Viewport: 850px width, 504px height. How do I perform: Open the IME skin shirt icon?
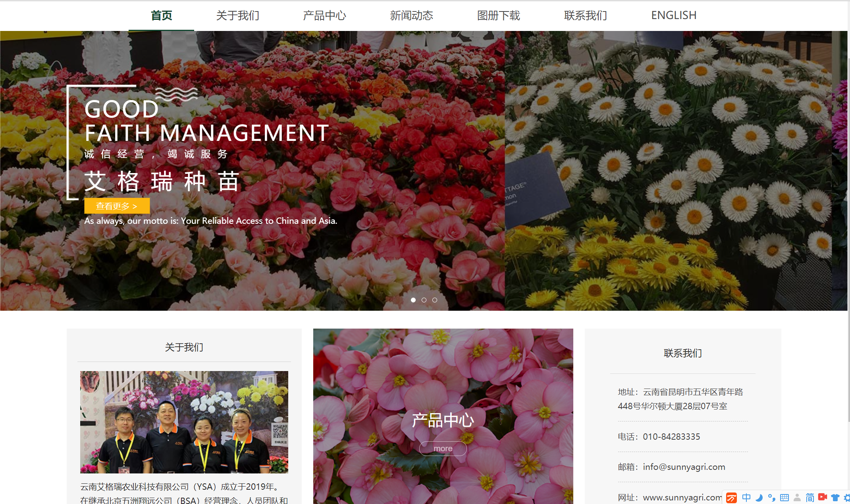click(835, 498)
